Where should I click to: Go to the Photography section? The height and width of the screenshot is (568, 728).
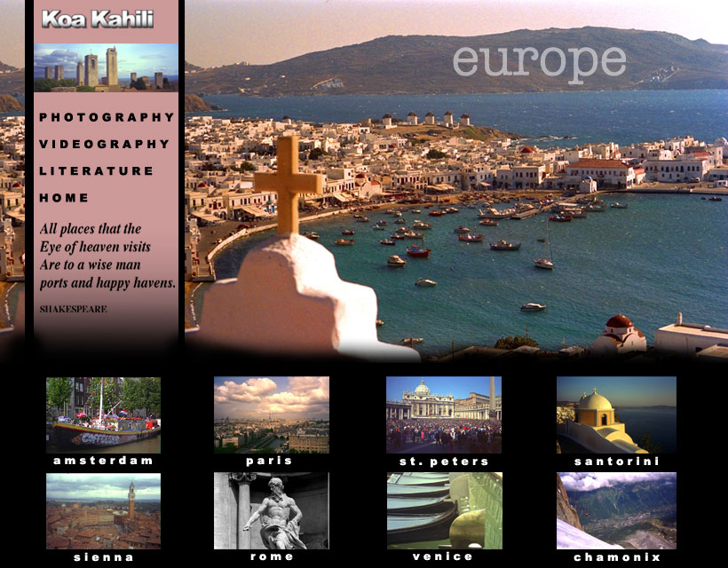coord(107,117)
